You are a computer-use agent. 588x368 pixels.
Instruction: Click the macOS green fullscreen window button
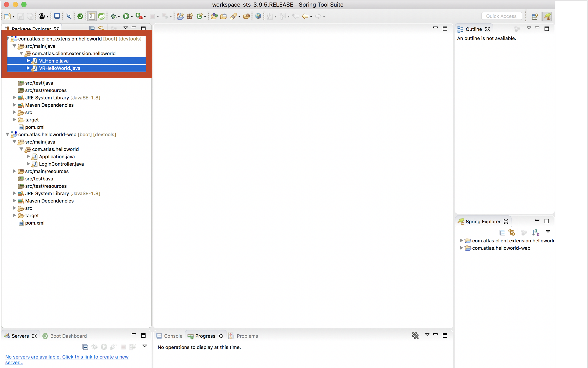(24, 4)
